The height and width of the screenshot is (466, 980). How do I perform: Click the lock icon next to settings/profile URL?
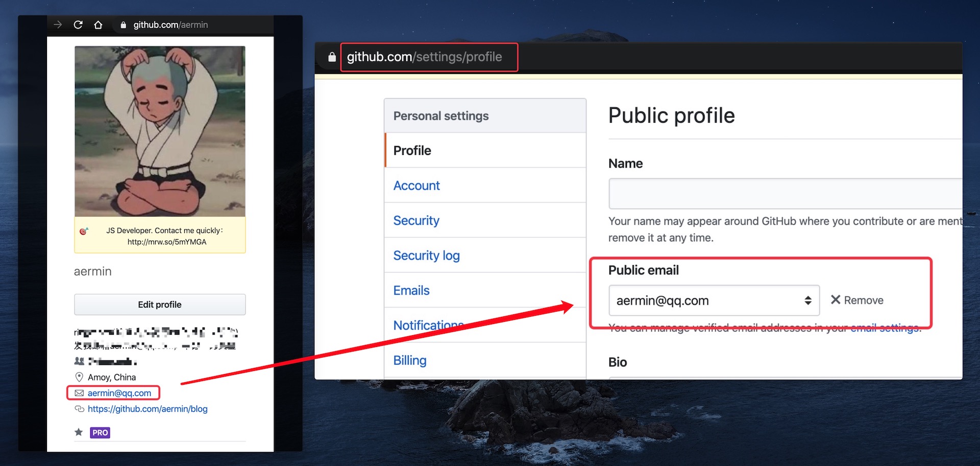pos(332,57)
